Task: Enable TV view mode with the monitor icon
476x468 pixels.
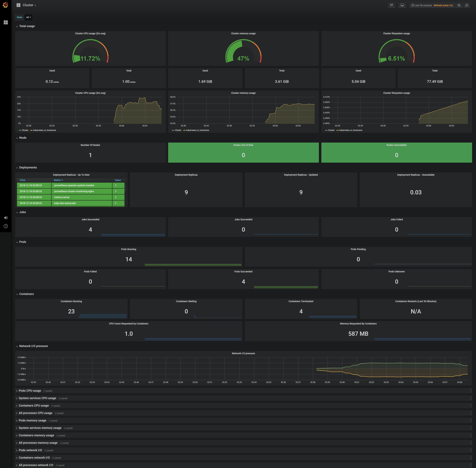Action: tap(402, 5)
